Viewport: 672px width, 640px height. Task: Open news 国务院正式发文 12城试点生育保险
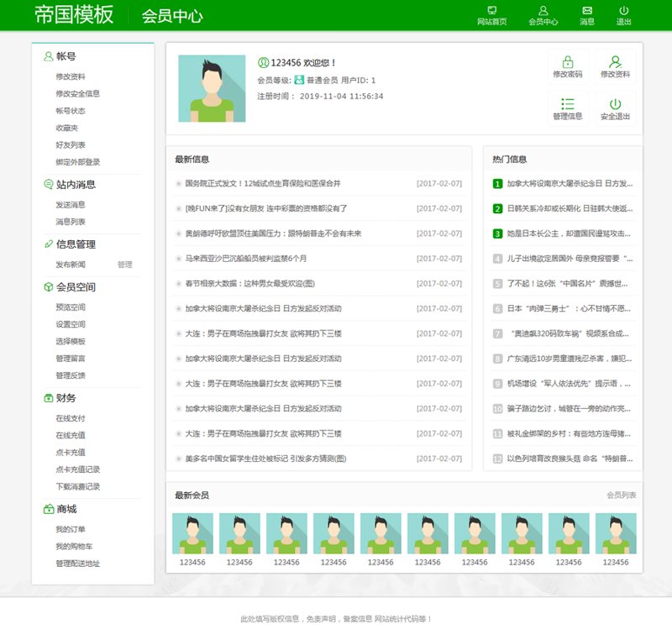(263, 183)
